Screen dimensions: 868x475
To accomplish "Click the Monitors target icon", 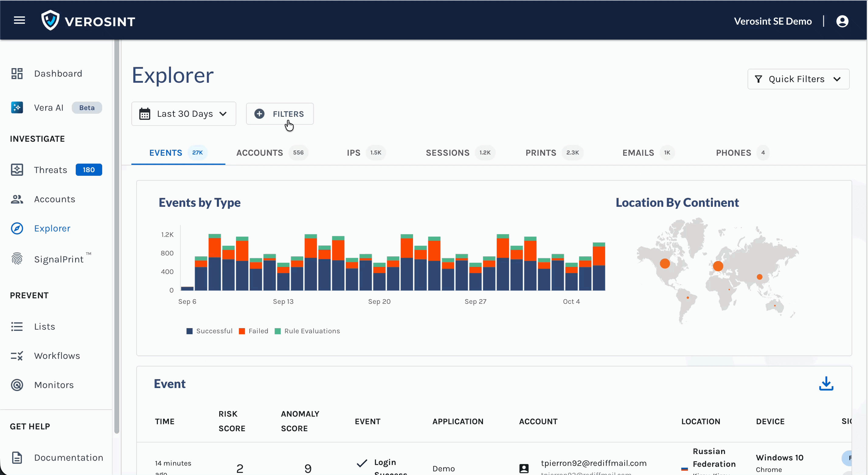I will click(x=17, y=385).
